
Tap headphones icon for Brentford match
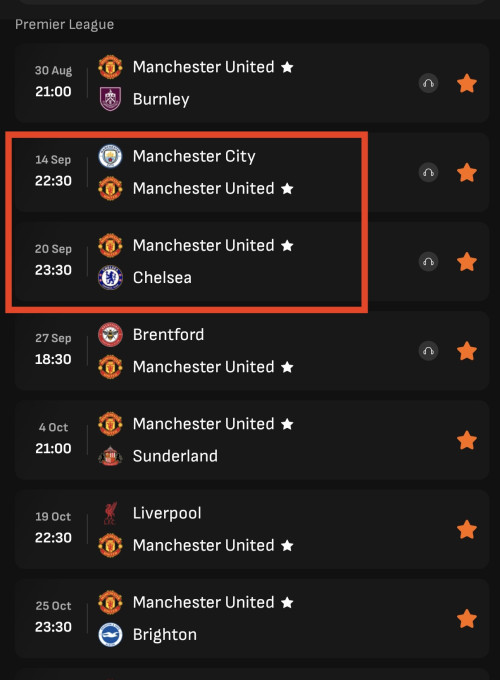pyautogui.click(x=428, y=351)
